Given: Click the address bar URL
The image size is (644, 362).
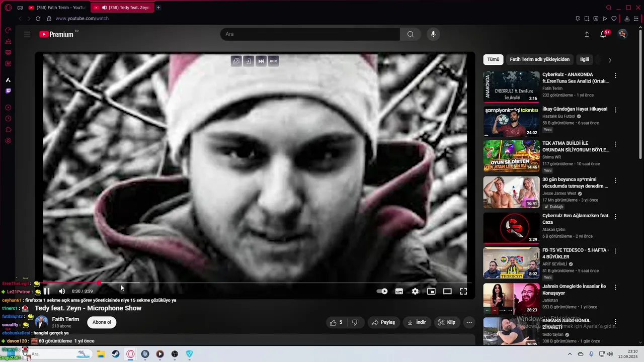Looking at the screenshot, I should 82,19.
